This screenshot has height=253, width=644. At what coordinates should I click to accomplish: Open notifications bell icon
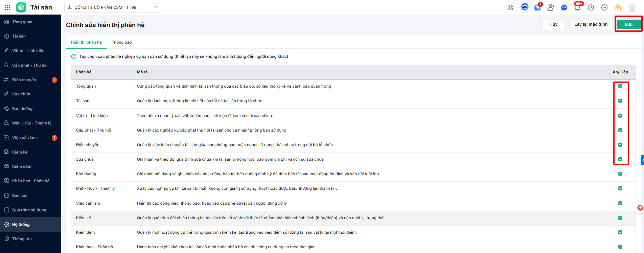click(x=577, y=8)
